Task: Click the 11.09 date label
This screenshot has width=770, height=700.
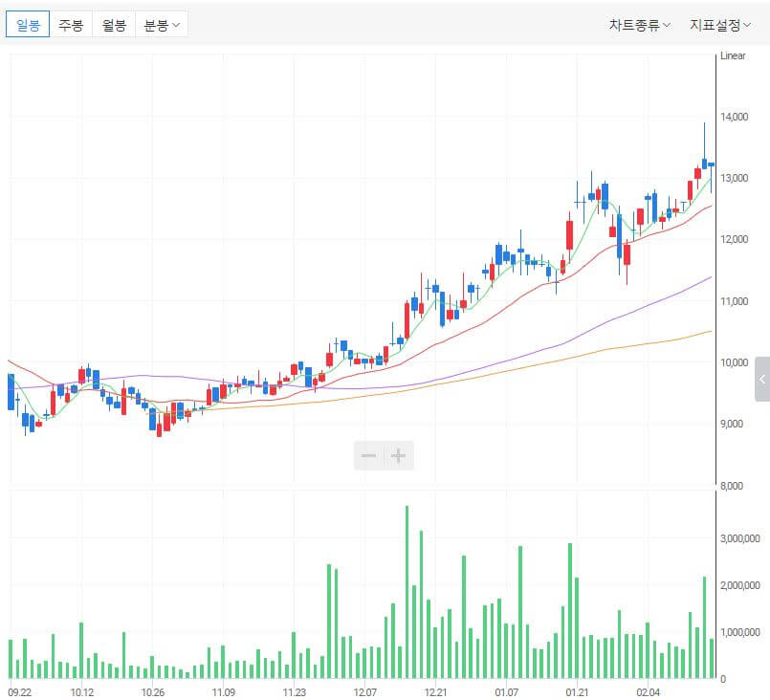Action: [x=224, y=692]
